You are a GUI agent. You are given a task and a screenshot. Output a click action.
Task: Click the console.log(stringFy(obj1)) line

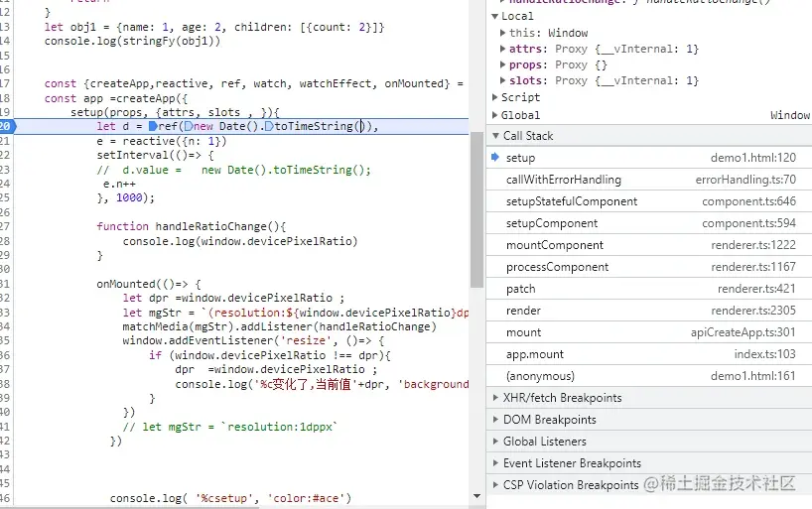point(132,41)
